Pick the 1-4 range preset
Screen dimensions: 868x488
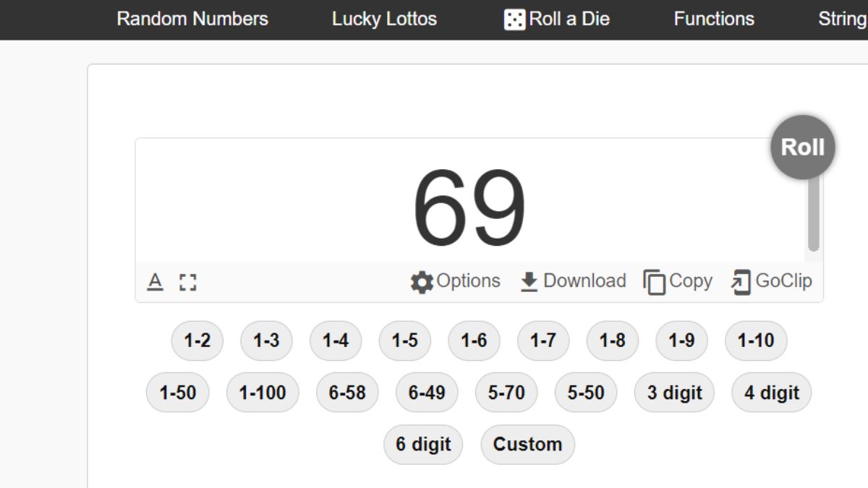(x=336, y=341)
